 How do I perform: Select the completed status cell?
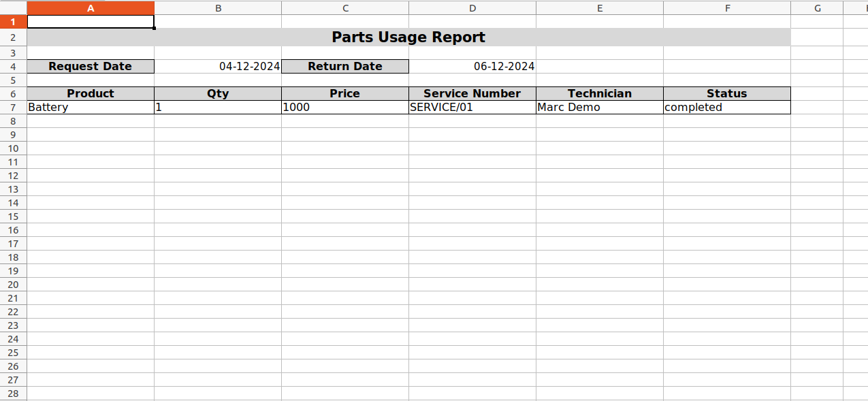click(727, 107)
